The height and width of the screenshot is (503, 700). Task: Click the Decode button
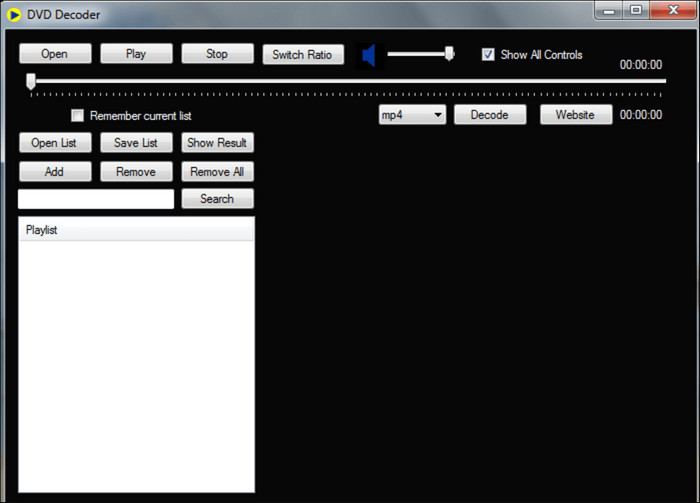(x=490, y=115)
